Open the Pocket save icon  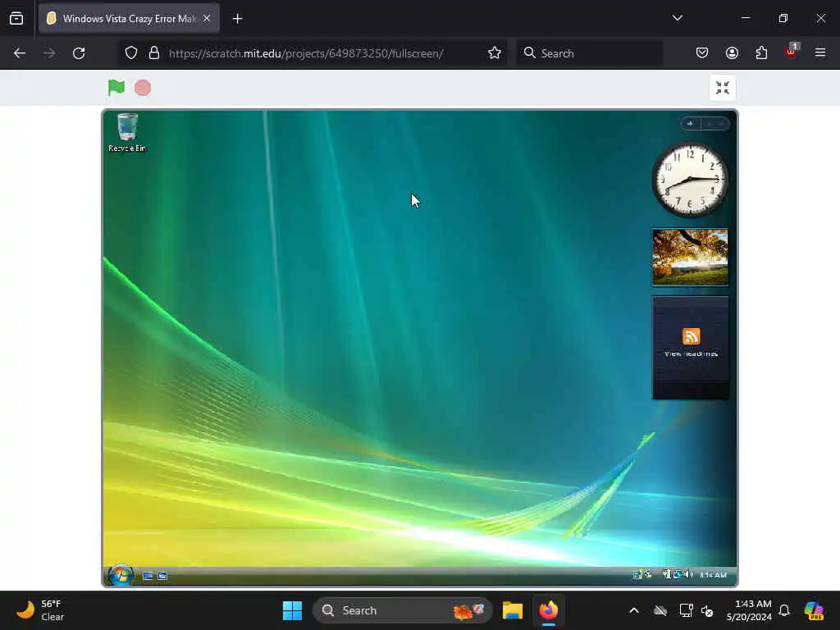click(702, 52)
